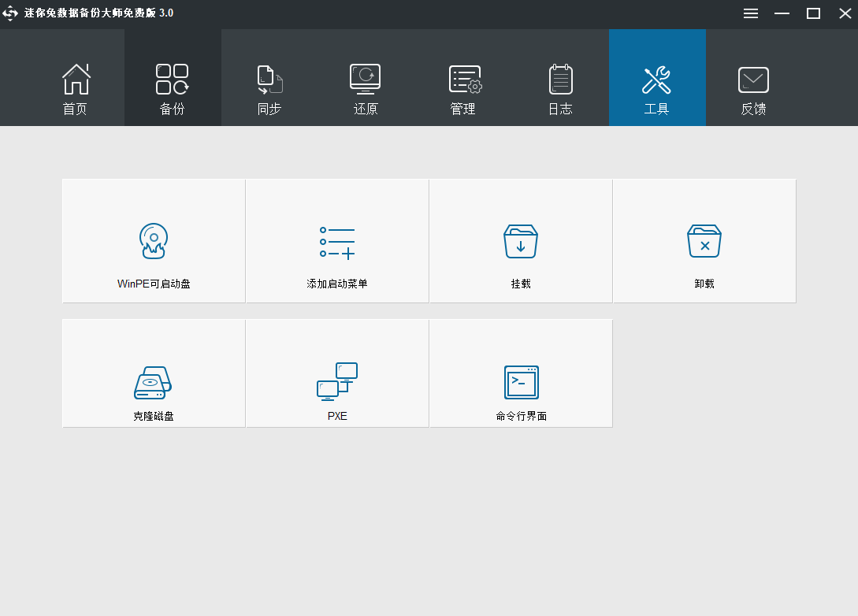Image resolution: width=858 pixels, height=616 pixels.
Task: Minimize the application window
Action: pos(782,13)
